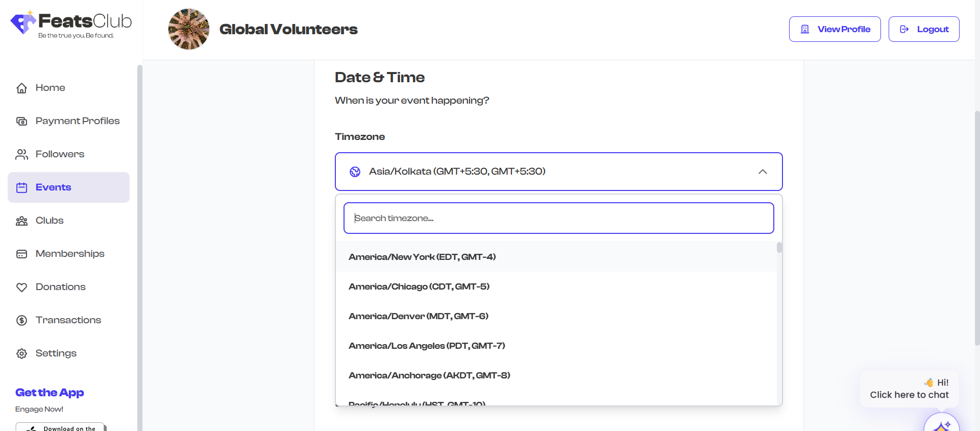Click the globe icon in the timezone field

tap(355, 172)
